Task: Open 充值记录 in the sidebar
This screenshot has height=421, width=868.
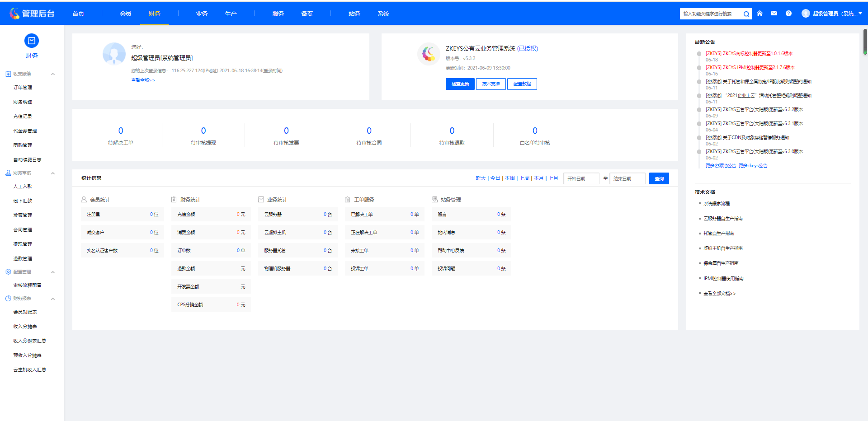Action: pos(23,117)
